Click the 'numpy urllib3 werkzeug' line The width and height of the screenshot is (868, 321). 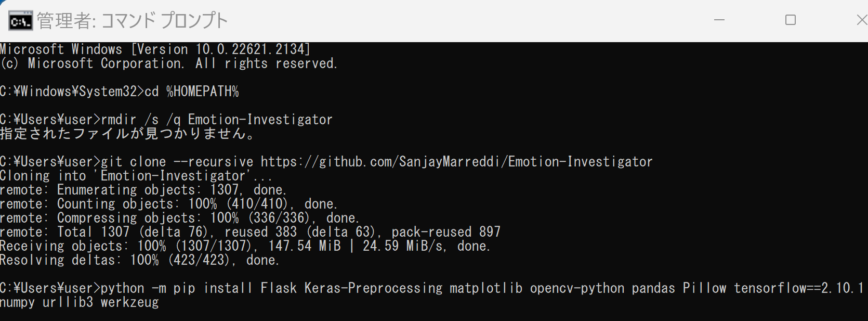80,302
